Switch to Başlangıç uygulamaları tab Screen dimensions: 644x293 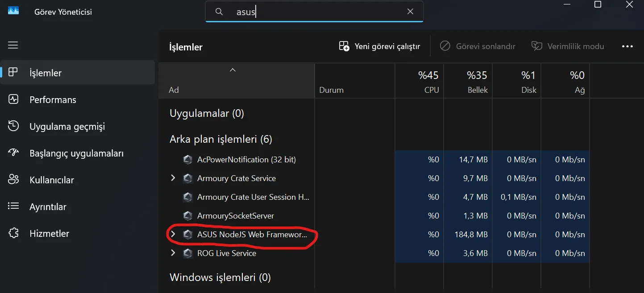click(76, 153)
